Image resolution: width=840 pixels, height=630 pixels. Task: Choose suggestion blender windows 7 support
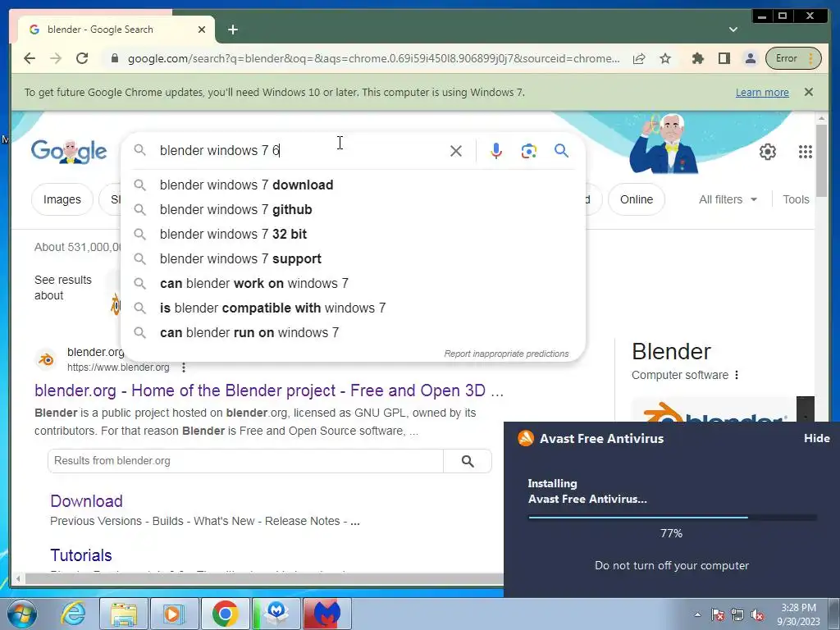[x=354, y=258]
